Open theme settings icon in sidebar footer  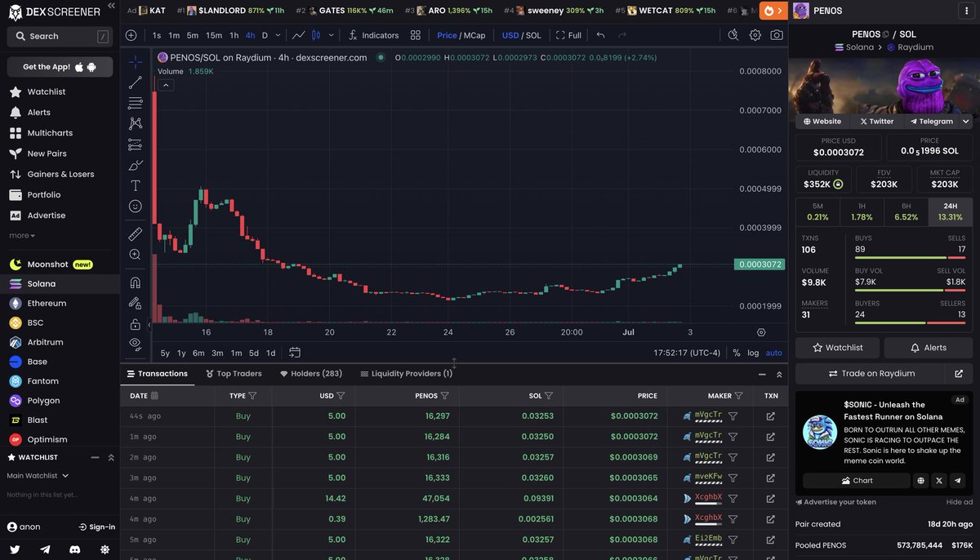105,550
